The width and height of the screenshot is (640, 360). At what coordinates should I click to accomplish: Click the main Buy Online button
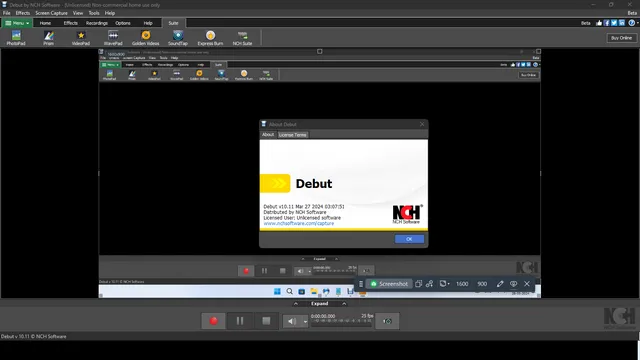[621, 38]
